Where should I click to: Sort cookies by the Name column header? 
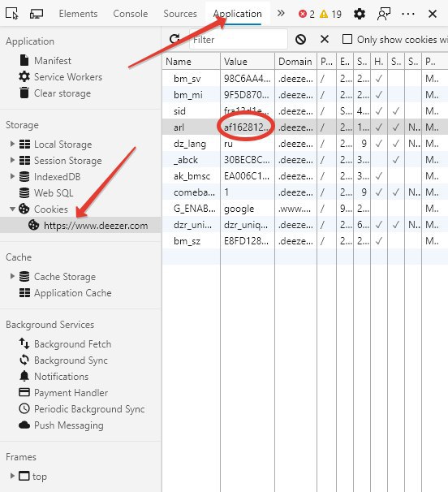click(x=192, y=62)
